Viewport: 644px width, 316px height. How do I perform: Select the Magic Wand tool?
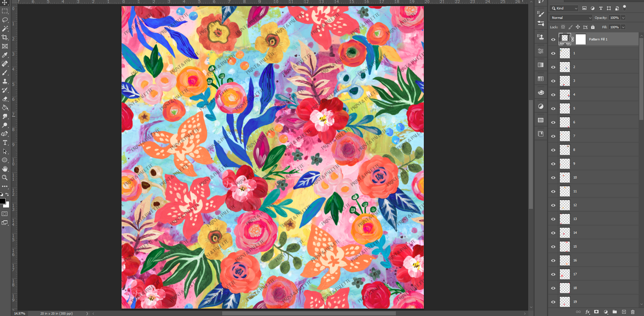(5, 29)
